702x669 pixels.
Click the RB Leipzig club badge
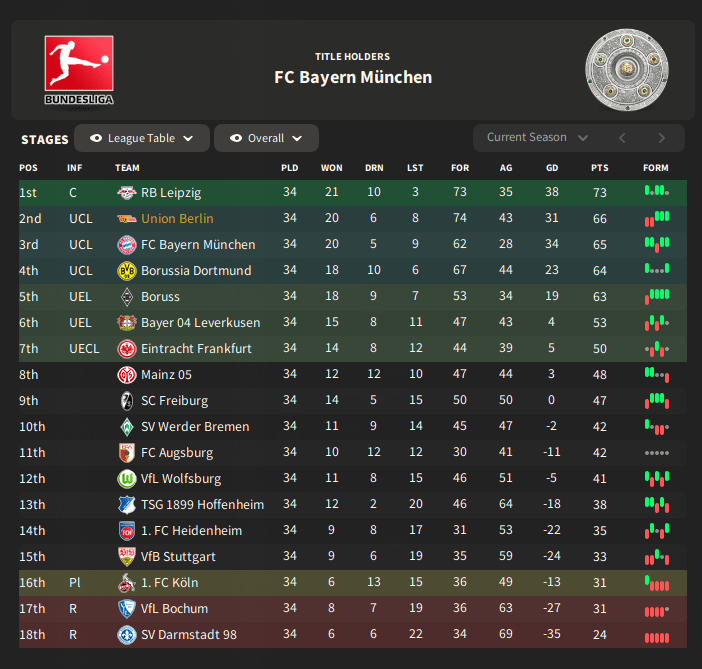pyautogui.click(x=127, y=192)
